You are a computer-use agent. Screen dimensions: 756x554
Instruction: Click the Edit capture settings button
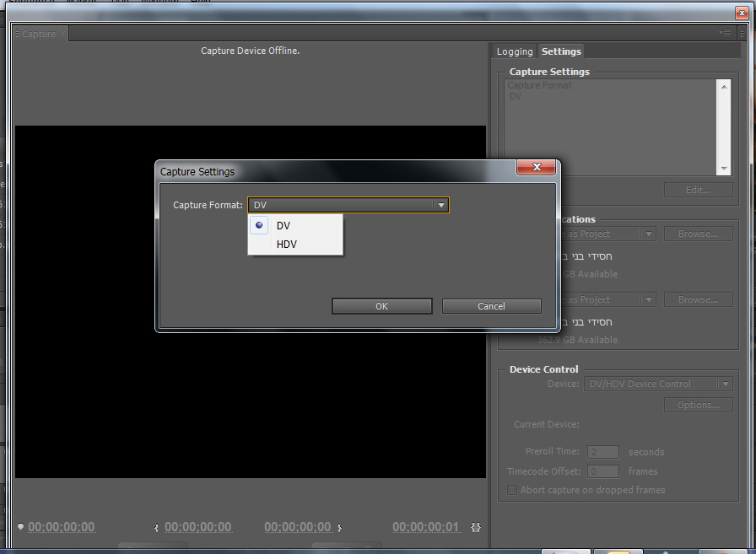[698, 190]
